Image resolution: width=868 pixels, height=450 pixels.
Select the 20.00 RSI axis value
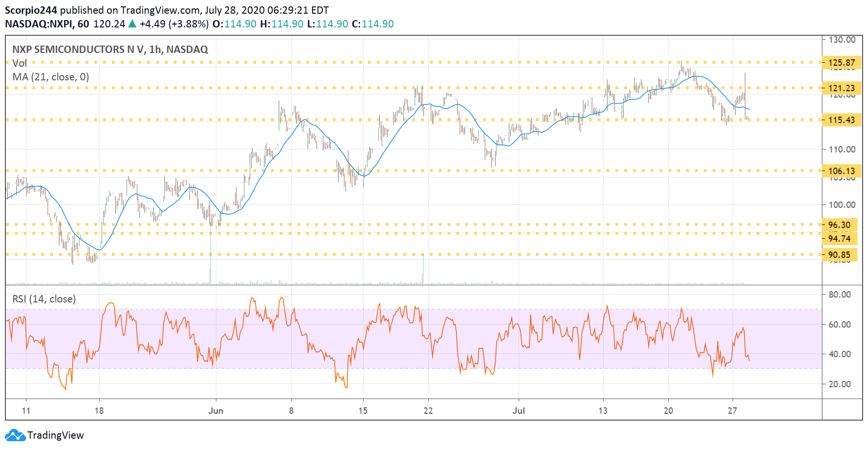point(840,384)
